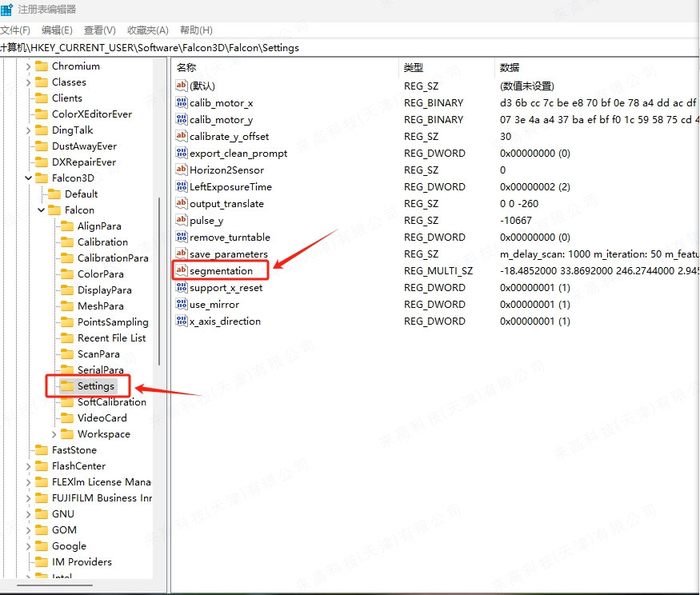Click the Settings folder icon in tree
The image size is (700, 595).
pos(67,386)
